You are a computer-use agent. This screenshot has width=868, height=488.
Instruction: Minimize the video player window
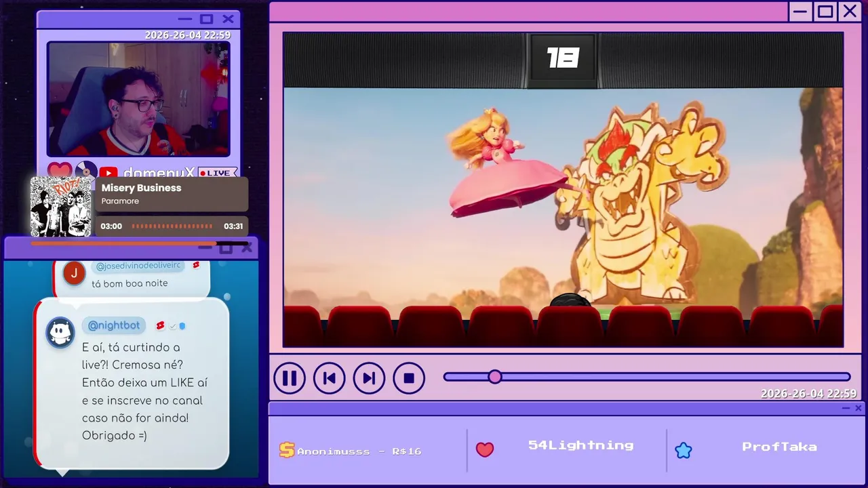(x=801, y=12)
